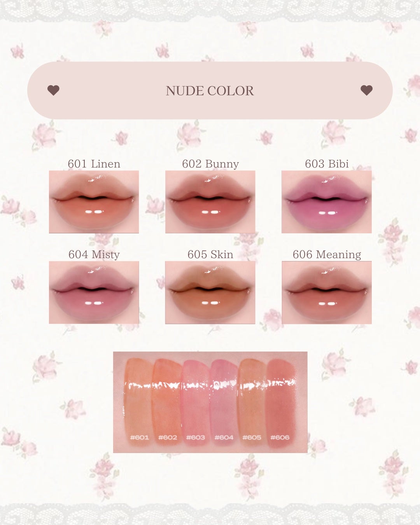Open the 606 Meaning lip thumbnail
Image resolution: width=420 pixels, height=525 pixels.
point(327,292)
